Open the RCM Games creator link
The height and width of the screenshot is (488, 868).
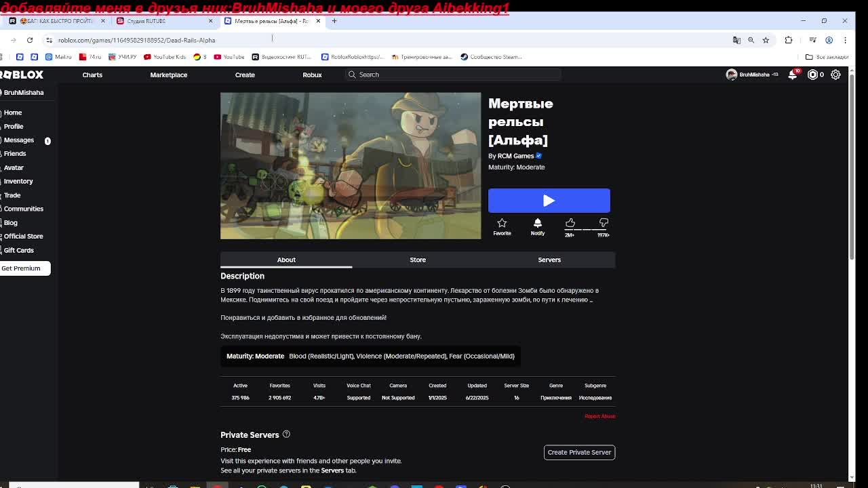515,156
